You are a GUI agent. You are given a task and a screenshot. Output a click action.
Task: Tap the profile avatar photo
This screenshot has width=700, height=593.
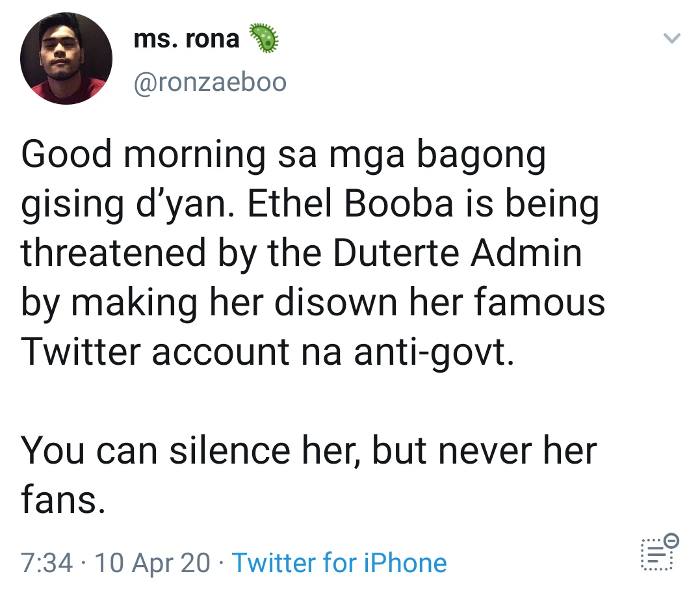click(66, 59)
